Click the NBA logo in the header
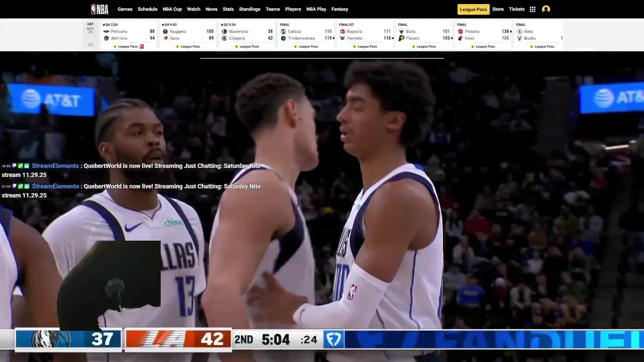The width and height of the screenshot is (644, 362). click(x=100, y=9)
